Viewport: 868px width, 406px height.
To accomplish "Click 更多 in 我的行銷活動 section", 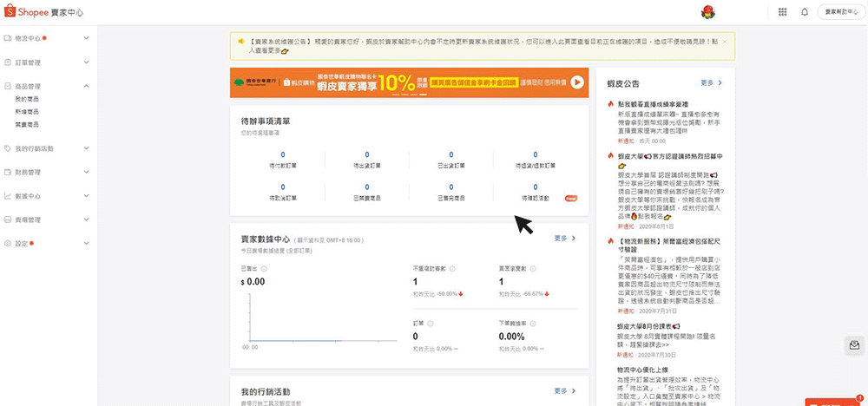I will [x=565, y=391].
